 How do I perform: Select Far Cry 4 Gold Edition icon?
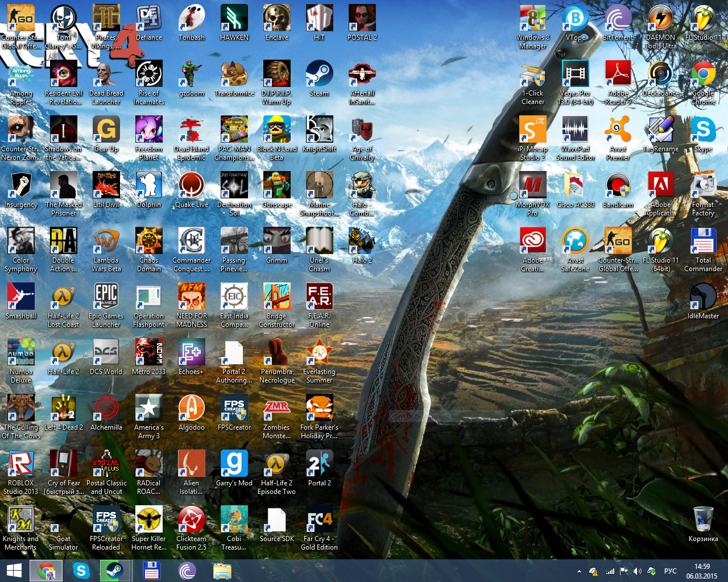(x=319, y=529)
